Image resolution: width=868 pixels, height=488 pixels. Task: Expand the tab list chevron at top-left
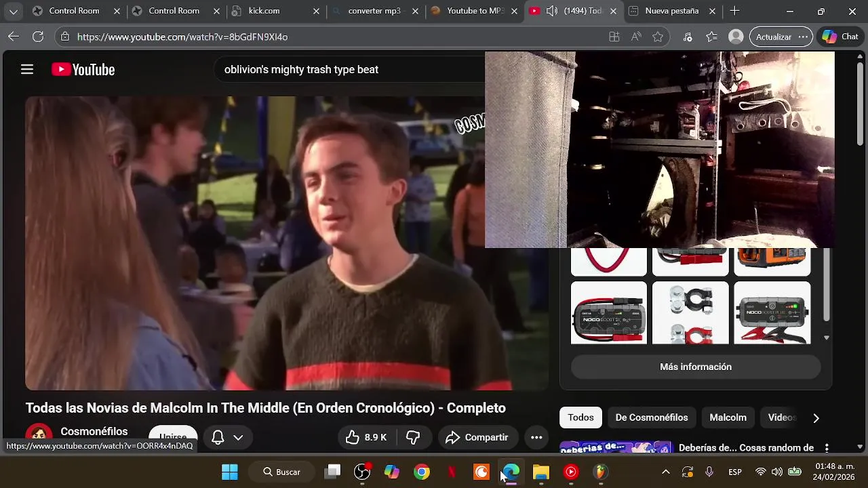(x=14, y=12)
